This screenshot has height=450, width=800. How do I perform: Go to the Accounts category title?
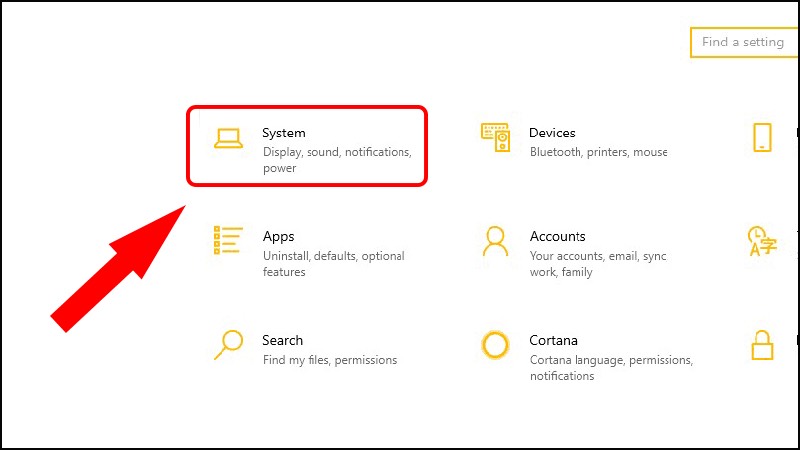click(557, 237)
